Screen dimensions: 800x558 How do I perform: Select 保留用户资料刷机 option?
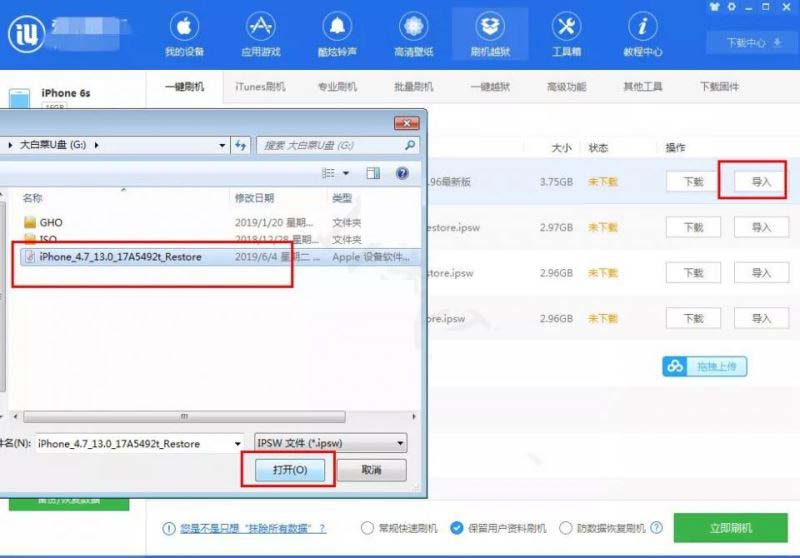[x=457, y=528]
